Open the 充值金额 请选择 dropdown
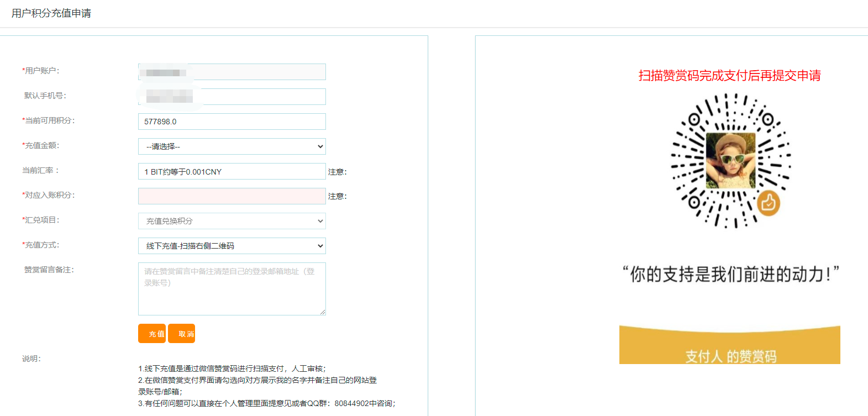The height and width of the screenshot is (416, 868). tap(232, 146)
